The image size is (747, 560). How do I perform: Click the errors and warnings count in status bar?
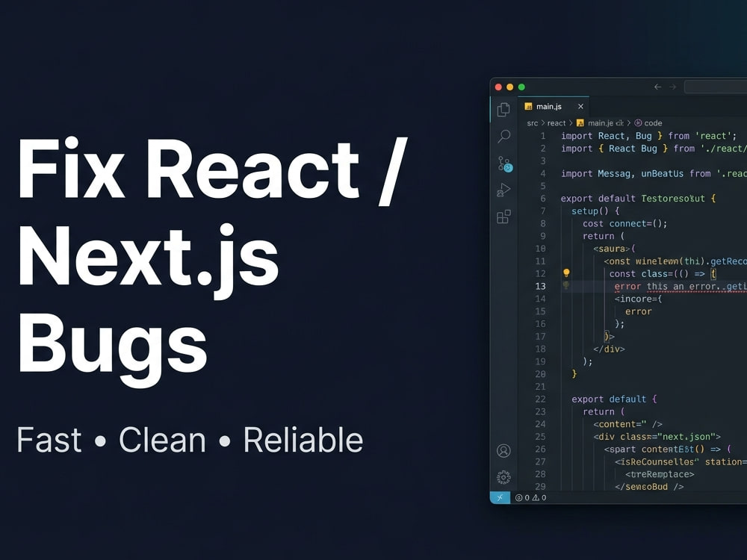tap(530, 497)
